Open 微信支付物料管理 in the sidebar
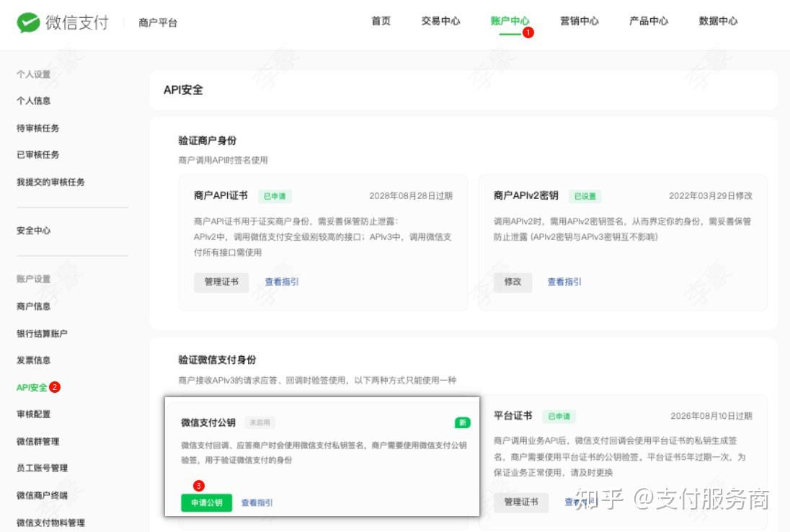 click(x=50, y=523)
